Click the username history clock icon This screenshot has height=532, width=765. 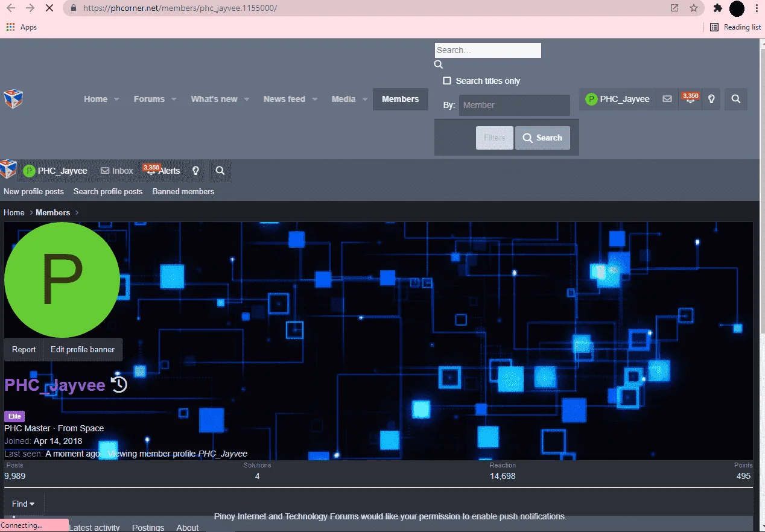click(119, 384)
